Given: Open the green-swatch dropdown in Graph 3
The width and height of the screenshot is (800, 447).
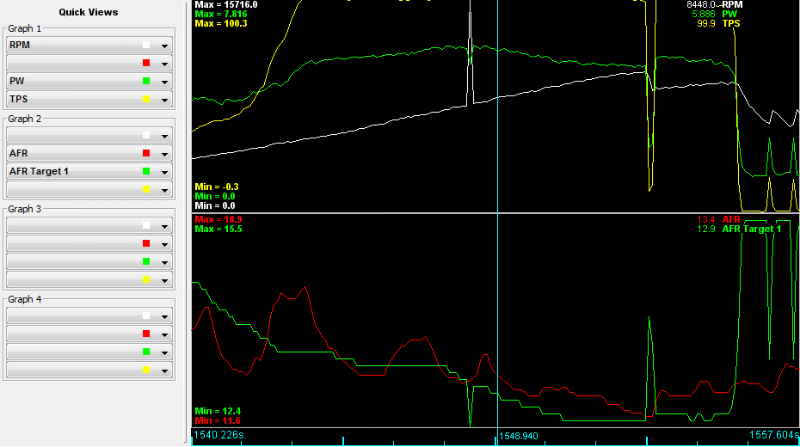Looking at the screenshot, I should click(162, 261).
